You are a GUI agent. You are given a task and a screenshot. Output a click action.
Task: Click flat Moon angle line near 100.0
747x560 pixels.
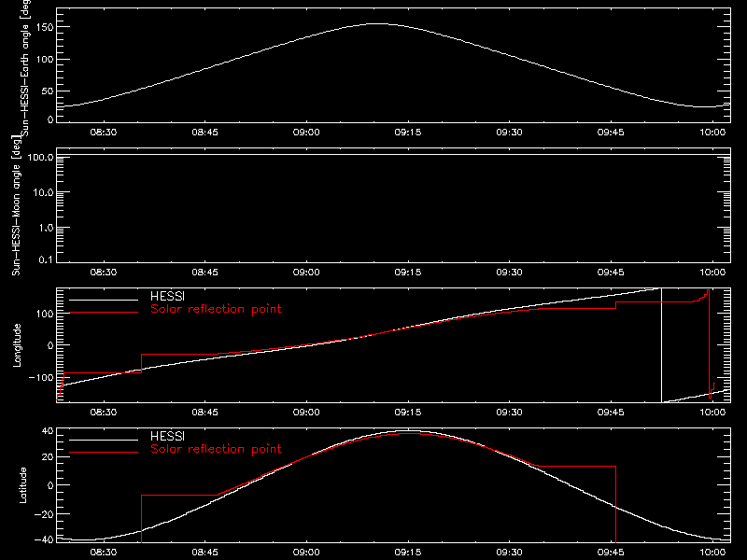[393, 155]
